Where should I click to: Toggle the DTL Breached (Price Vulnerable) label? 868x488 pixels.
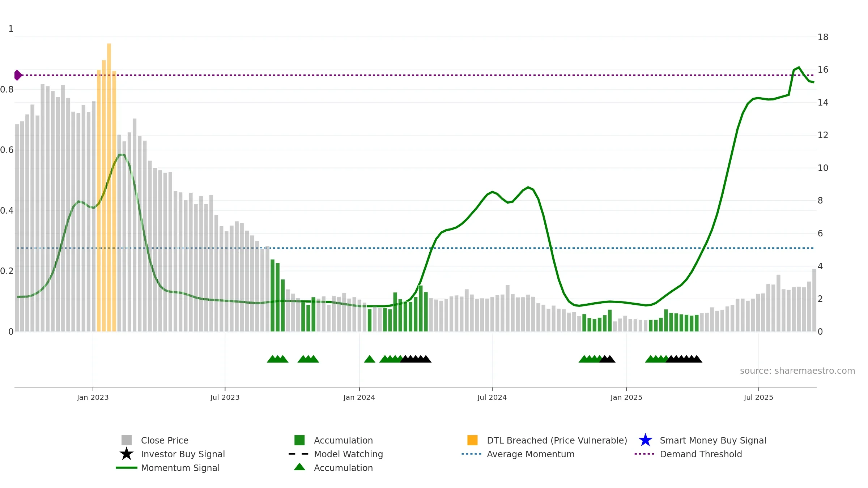point(557,440)
